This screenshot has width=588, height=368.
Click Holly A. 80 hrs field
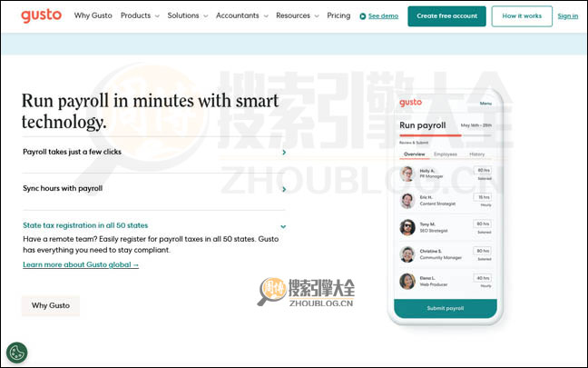coord(483,170)
